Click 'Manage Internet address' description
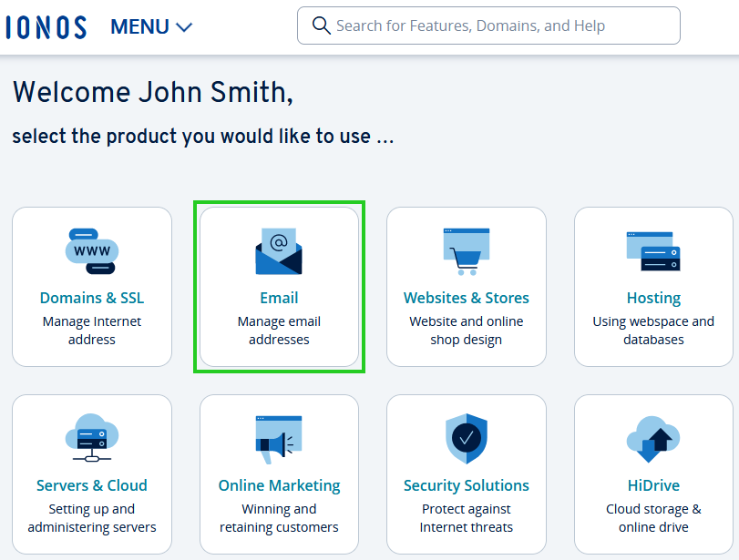Screen dimensions: 739x560 click(x=92, y=331)
